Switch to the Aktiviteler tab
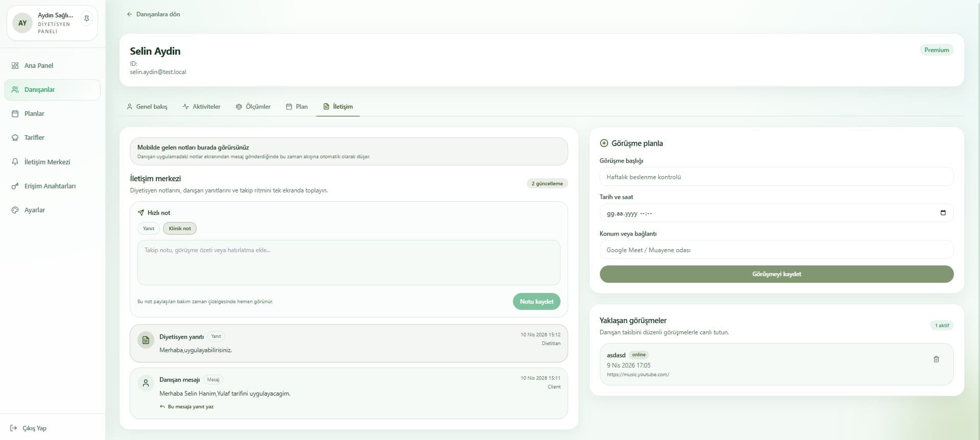980x440 pixels. [x=201, y=107]
